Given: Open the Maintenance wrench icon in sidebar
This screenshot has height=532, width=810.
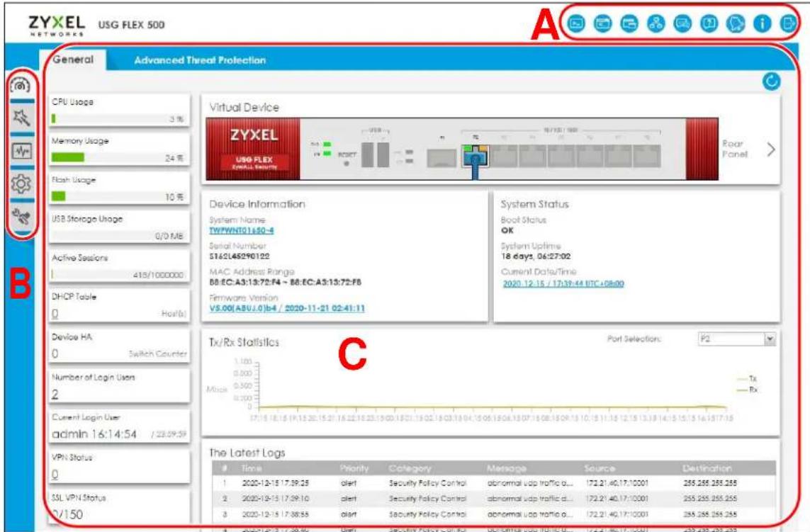Looking at the screenshot, I should coord(21,216).
